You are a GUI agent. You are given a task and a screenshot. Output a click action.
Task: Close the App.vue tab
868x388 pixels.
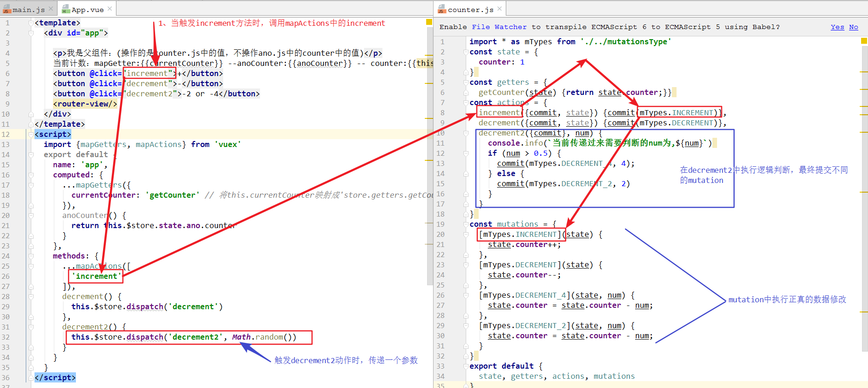(110, 9)
